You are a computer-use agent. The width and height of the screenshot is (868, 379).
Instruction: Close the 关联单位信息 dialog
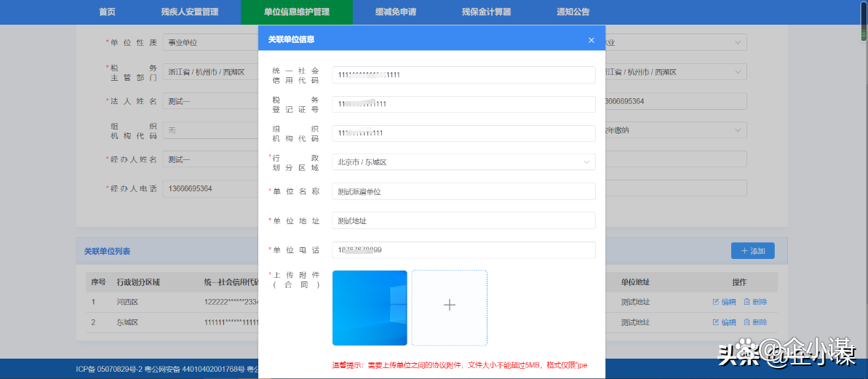[591, 40]
